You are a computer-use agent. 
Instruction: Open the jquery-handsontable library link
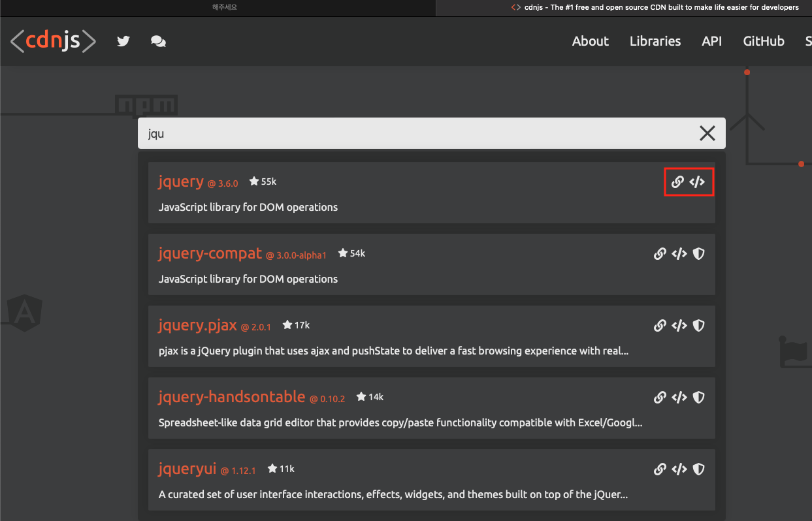(232, 397)
